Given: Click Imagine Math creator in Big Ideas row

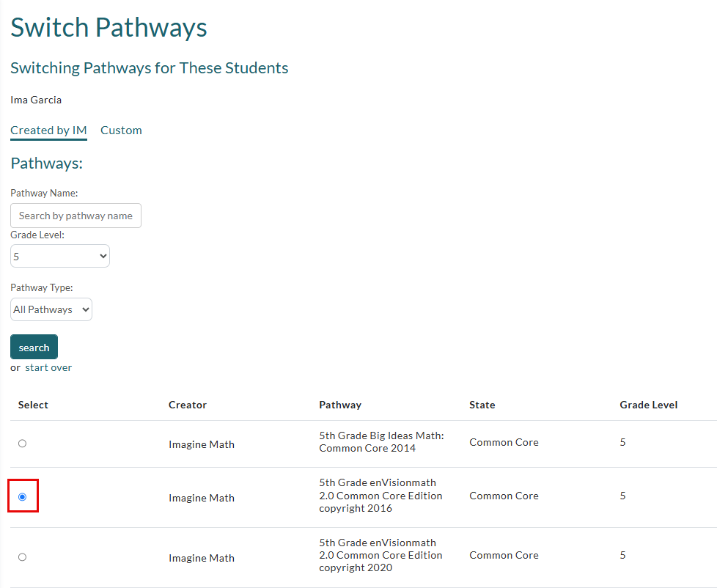Looking at the screenshot, I should pyautogui.click(x=201, y=444).
